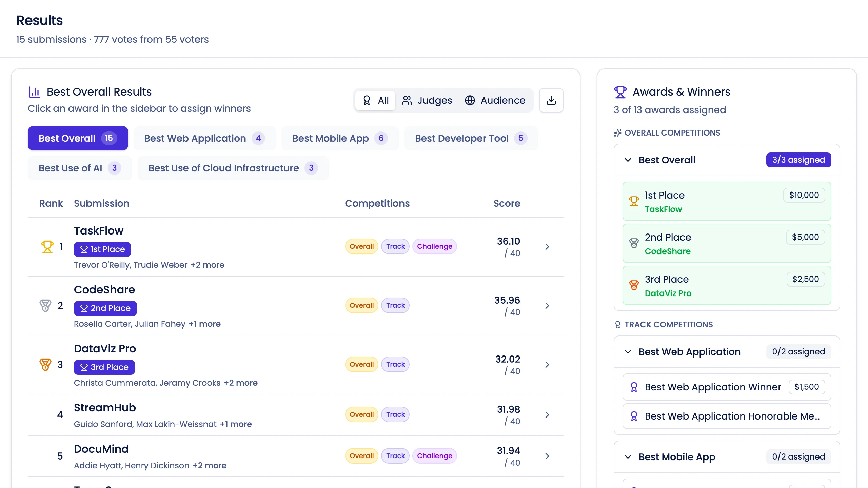
Task: Expand the Best Web Application awards section
Action: tap(628, 352)
